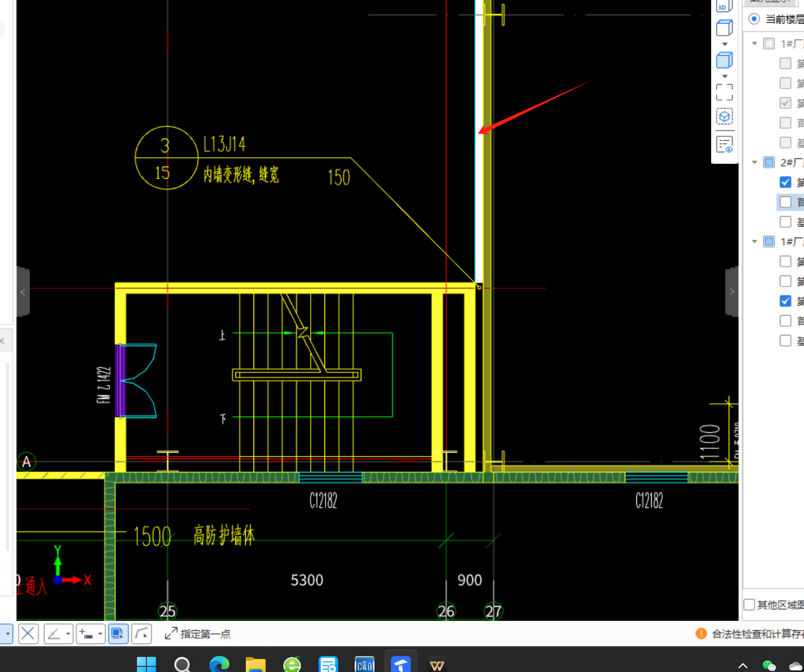Click the left panel vertical scrollbar

coord(7,456)
